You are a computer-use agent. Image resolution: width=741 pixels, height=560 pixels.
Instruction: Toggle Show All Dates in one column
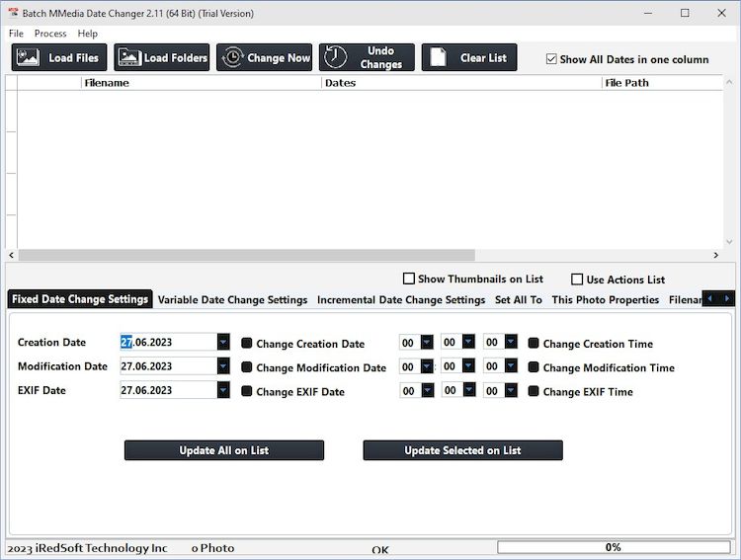[x=551, y=59]
